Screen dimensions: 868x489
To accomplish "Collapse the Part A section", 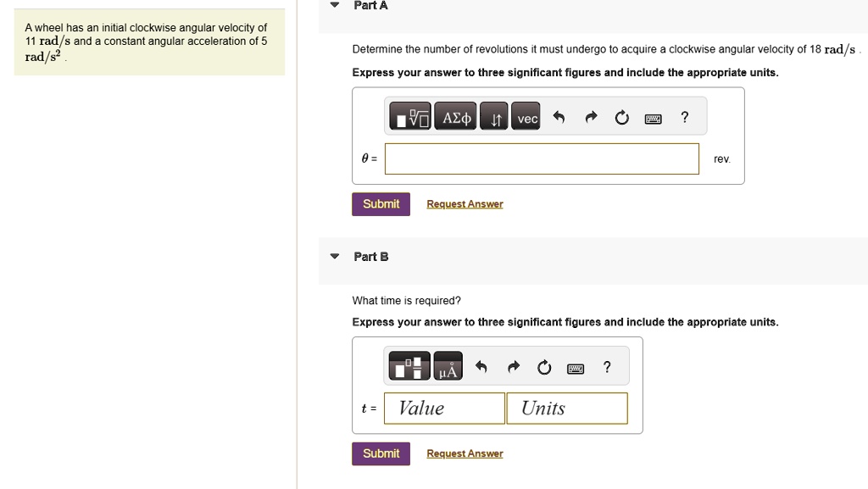I will (334, 5).
